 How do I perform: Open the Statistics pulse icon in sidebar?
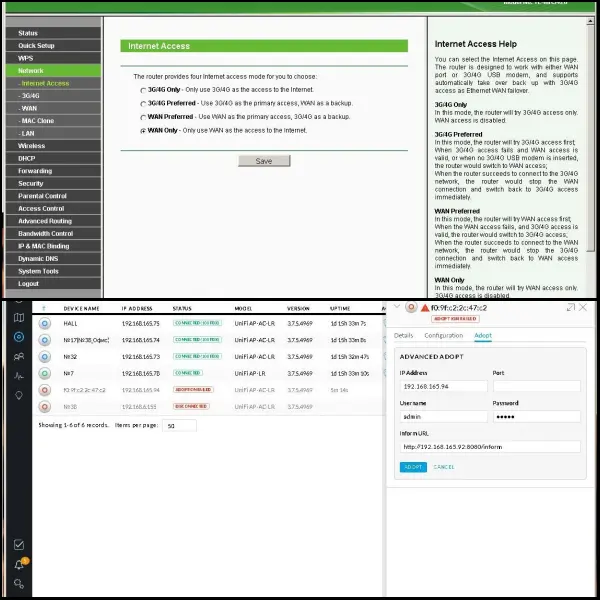[19, 375]
